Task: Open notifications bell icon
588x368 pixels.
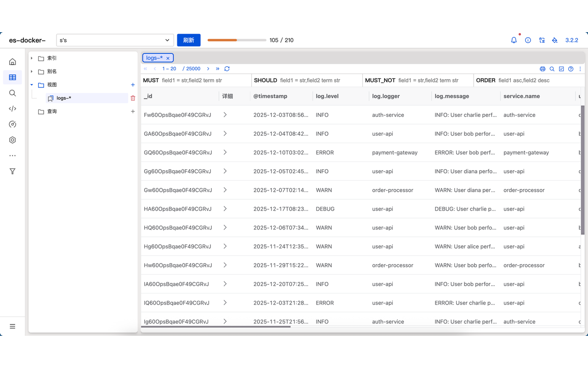Action: pyautogui.click(x=514, y=40)
